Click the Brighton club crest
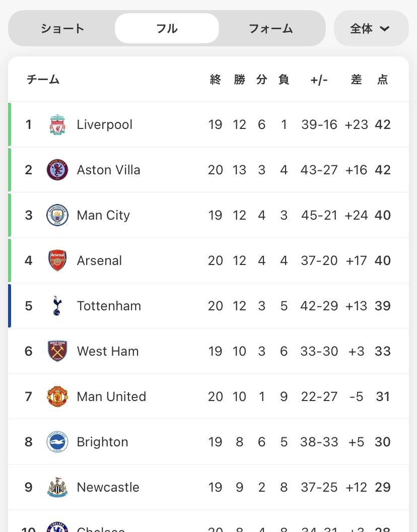 [x=57, y=442]
